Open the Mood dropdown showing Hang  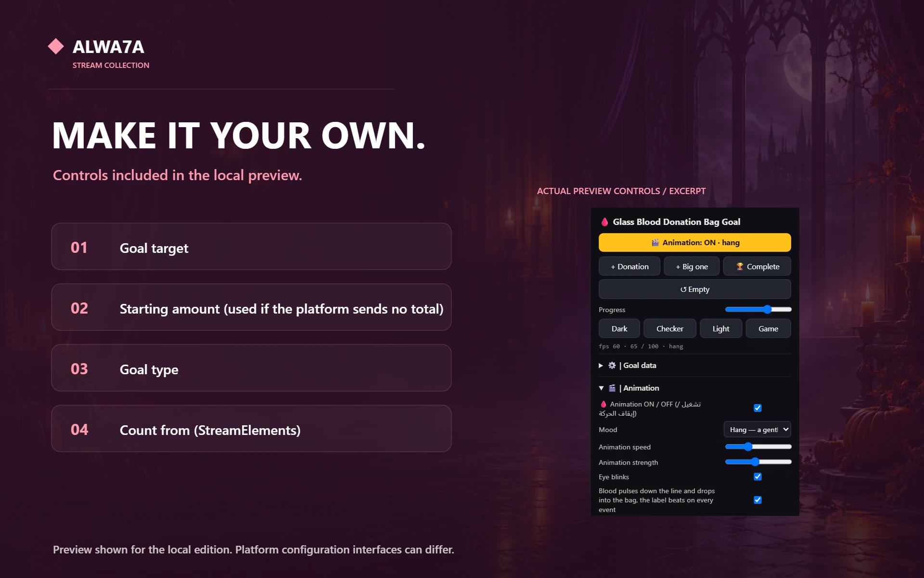(x=757, y=430)
